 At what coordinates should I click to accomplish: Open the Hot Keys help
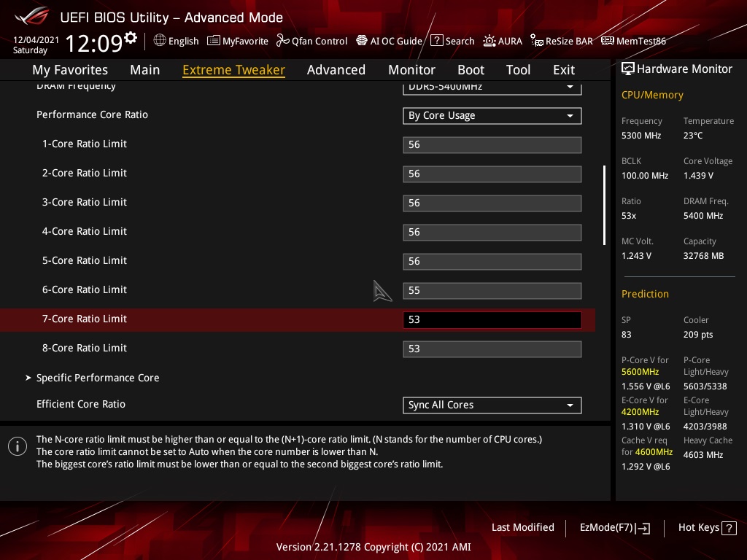[x=707, y=528]
